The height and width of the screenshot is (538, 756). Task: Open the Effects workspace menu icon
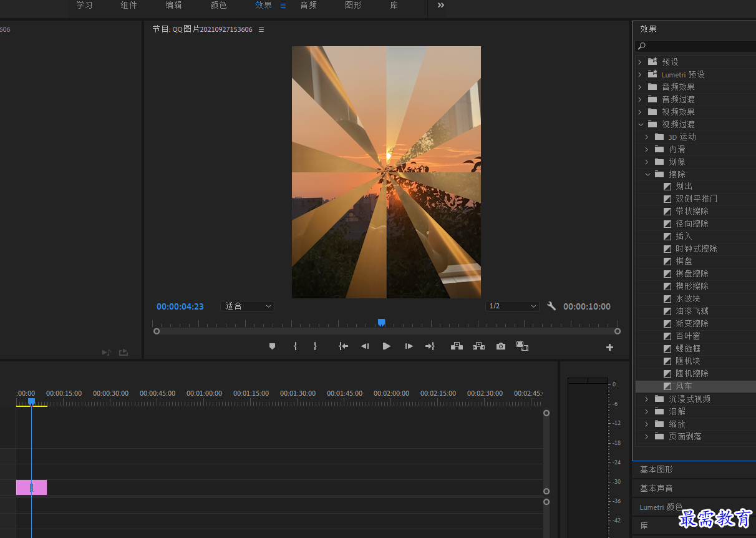point(283,6)
